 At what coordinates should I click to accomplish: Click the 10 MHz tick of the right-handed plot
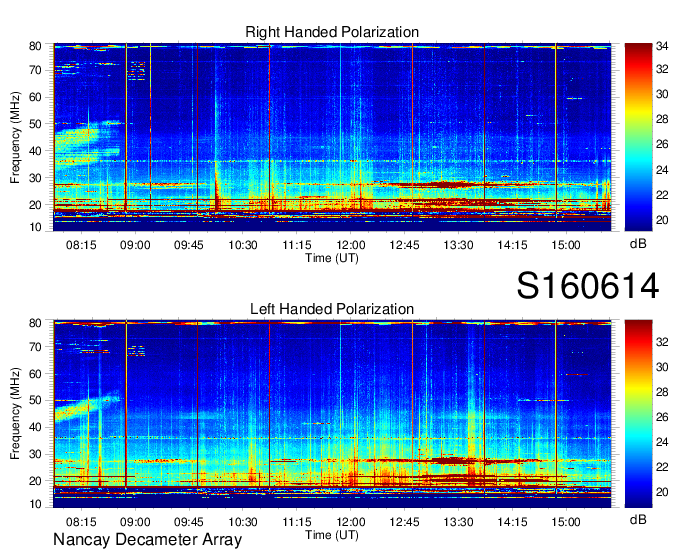point(35,227)
